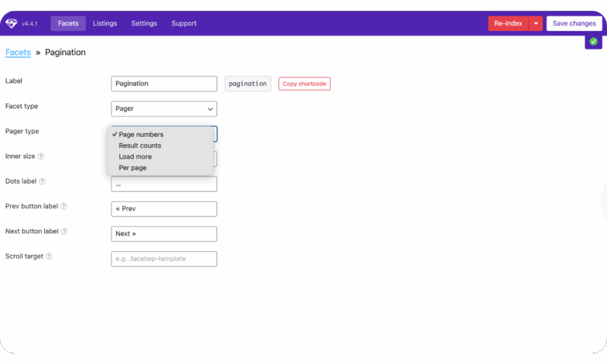Click the FacetWP diamond logo icon

(12, 23)
